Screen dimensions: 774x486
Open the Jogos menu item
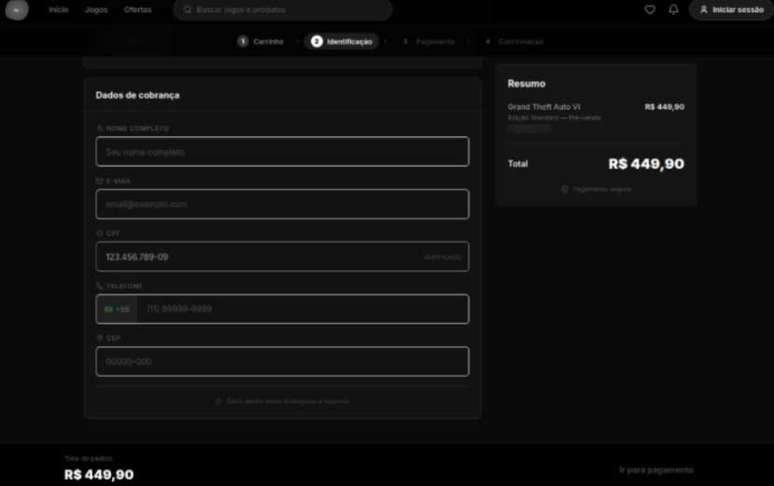pos(96,10)
